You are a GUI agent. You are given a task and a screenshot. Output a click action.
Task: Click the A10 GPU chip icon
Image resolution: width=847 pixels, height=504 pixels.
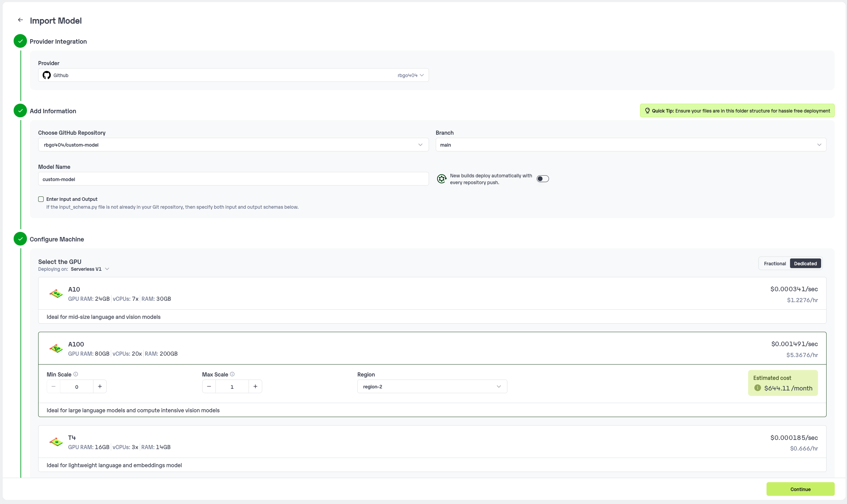[x=56, y=294]
